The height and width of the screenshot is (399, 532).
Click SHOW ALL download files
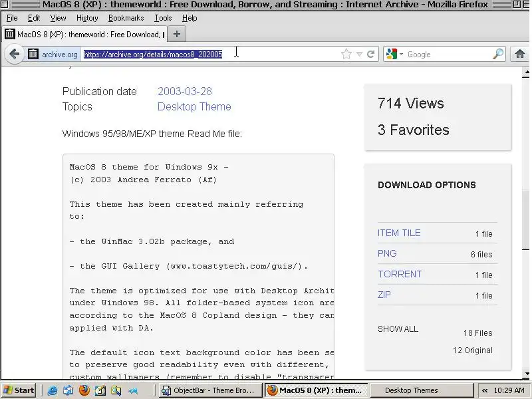398,329
